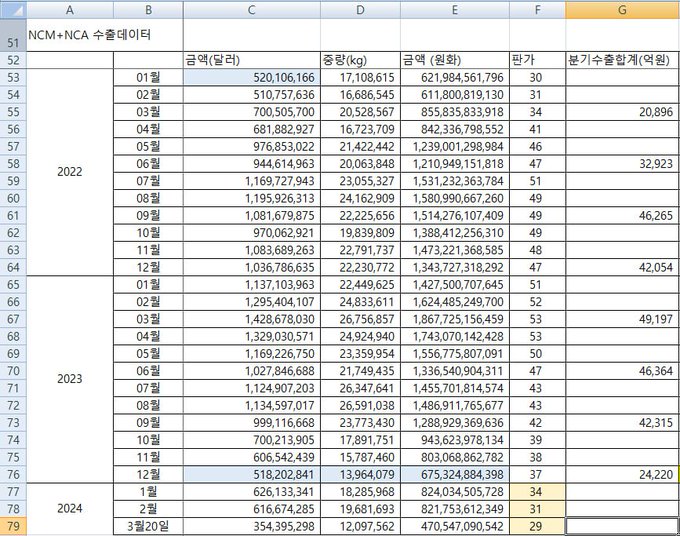Select quarterly total 46,364
The width and height of the screenshot is (680, 536).
click(622, 371)
